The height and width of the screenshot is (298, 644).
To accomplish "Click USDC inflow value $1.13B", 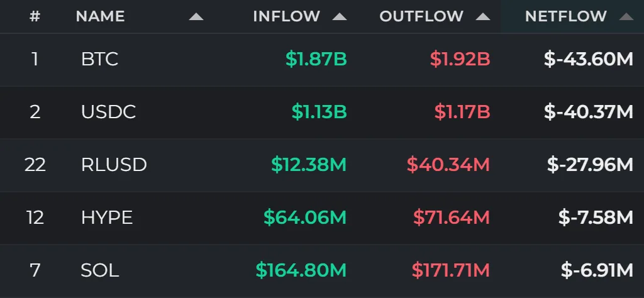I will [319, 112].
